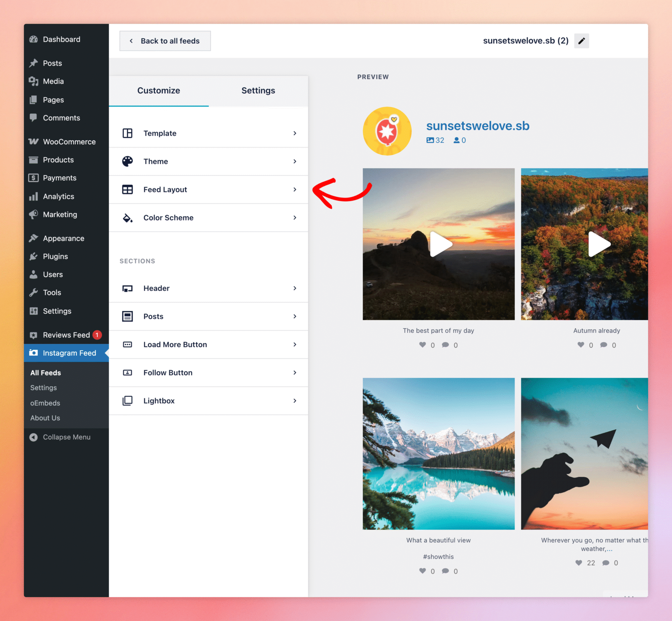Expand the Color Scheme chevron arrow
This screenshot has height=621, width=672.
pyautogui.click(x=295, y=218)
